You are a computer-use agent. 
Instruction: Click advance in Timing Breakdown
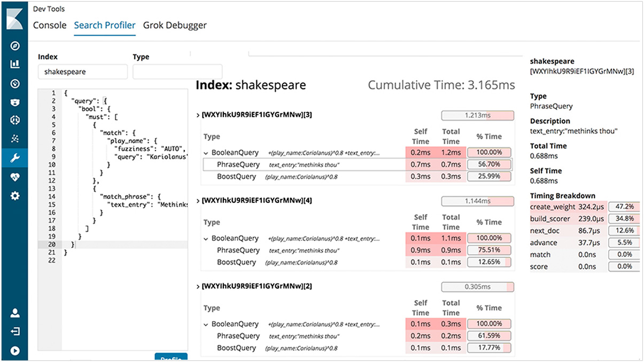coord(543,242)
